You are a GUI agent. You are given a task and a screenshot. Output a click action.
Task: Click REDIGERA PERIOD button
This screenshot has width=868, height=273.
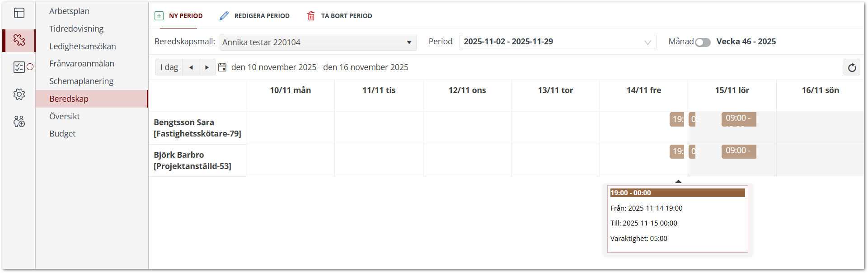click(255, 16)
